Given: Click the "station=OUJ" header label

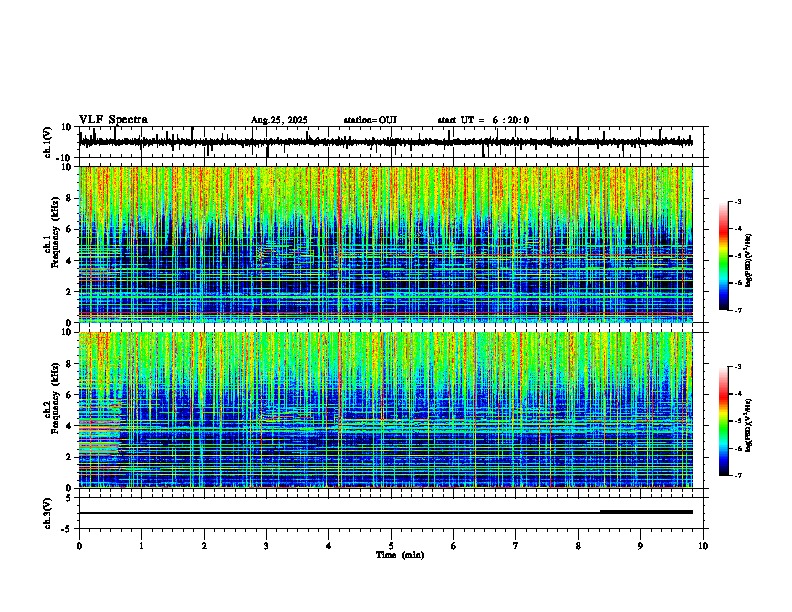Looking at the screenshot, I should click(370, 120).
